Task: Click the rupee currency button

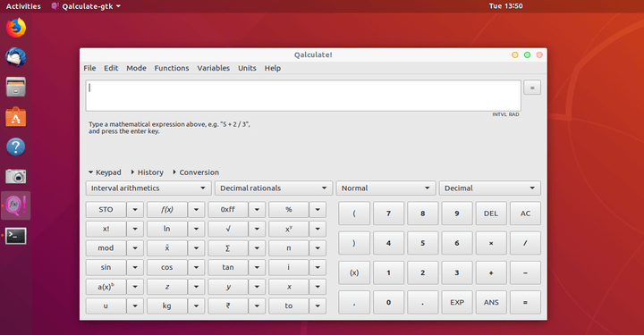Action: pyautogui.click(x=228, y=306)
